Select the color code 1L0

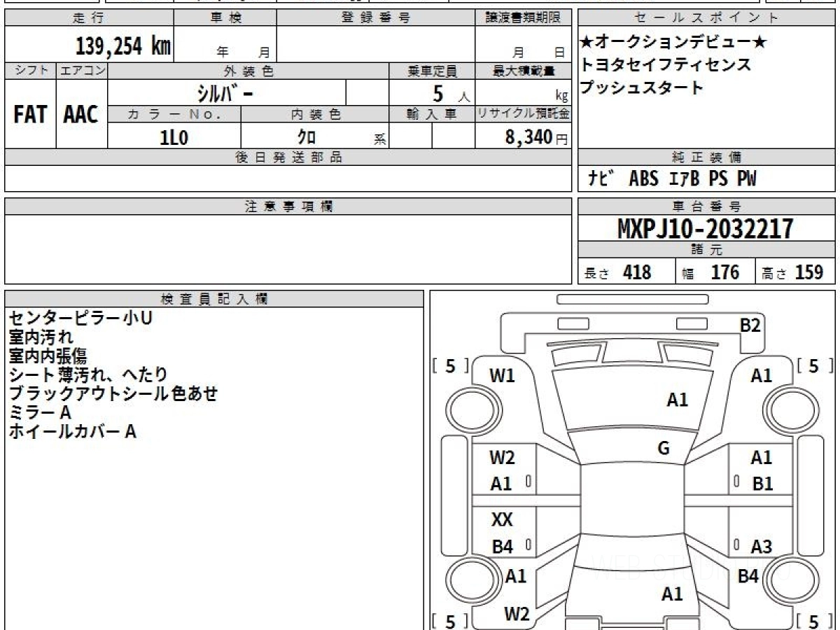pos(174,138)
